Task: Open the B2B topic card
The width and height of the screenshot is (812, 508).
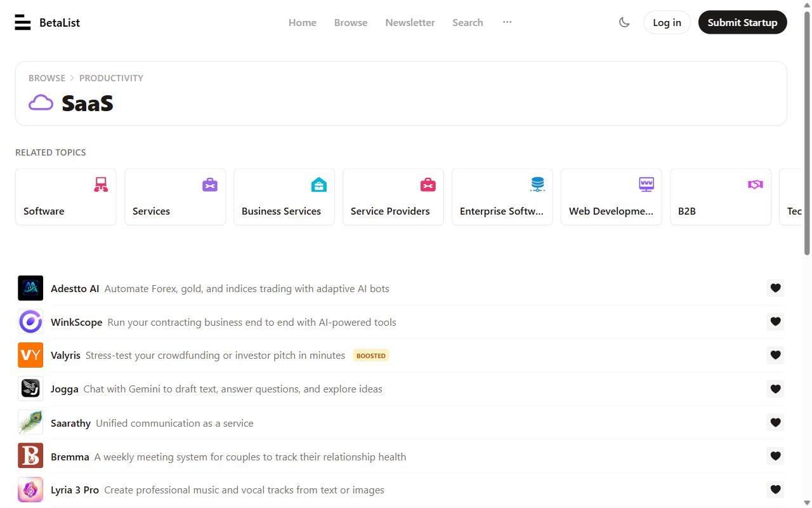Action: click(721, 197)
